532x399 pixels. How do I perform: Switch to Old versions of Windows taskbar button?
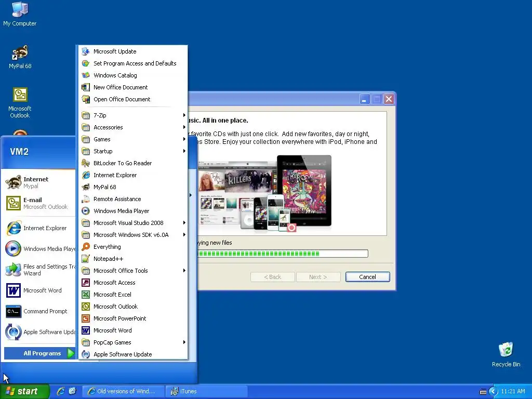click(x=124, y=391)
